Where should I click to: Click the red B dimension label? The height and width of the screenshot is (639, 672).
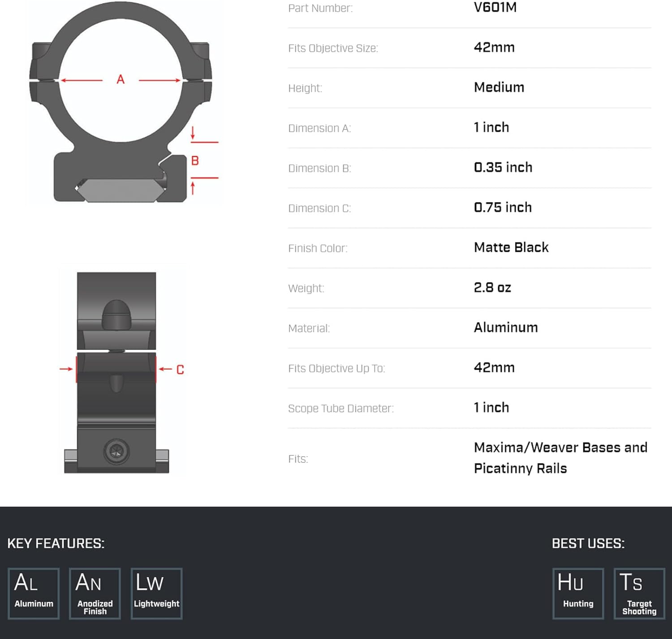[x=195, y=160]
